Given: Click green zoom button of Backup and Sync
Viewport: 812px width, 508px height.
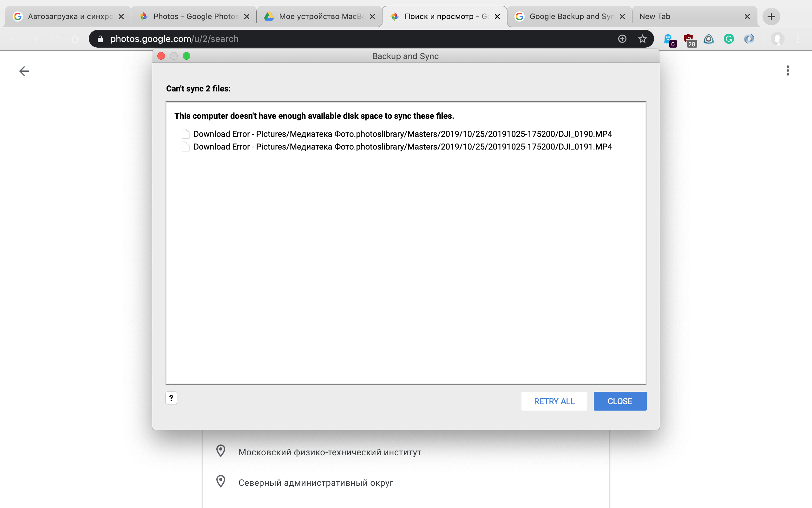Looking at the screenshot, I should coord(186,56).
